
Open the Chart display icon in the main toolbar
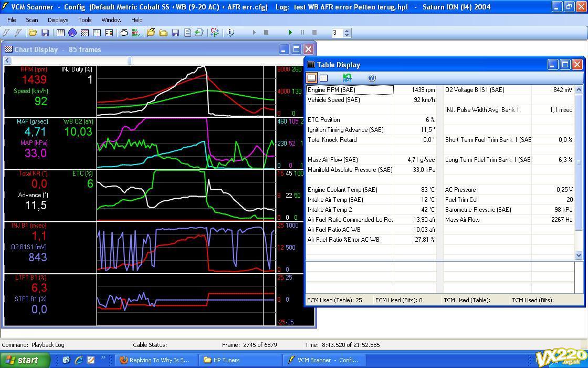click(x=85, y=33)
